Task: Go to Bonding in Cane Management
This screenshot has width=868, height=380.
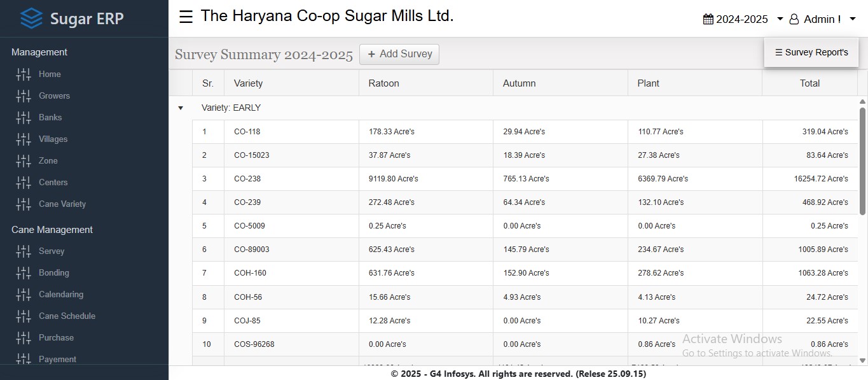Action: pos(53,273)
